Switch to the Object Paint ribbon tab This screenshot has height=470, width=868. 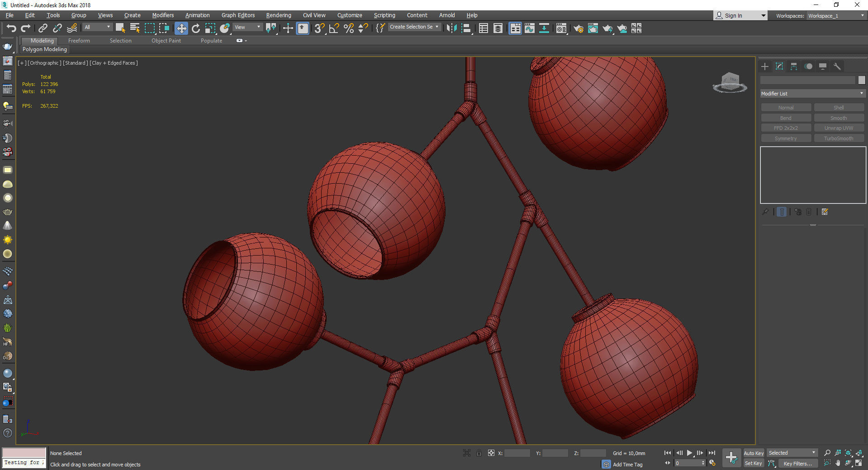pos(166,41)
